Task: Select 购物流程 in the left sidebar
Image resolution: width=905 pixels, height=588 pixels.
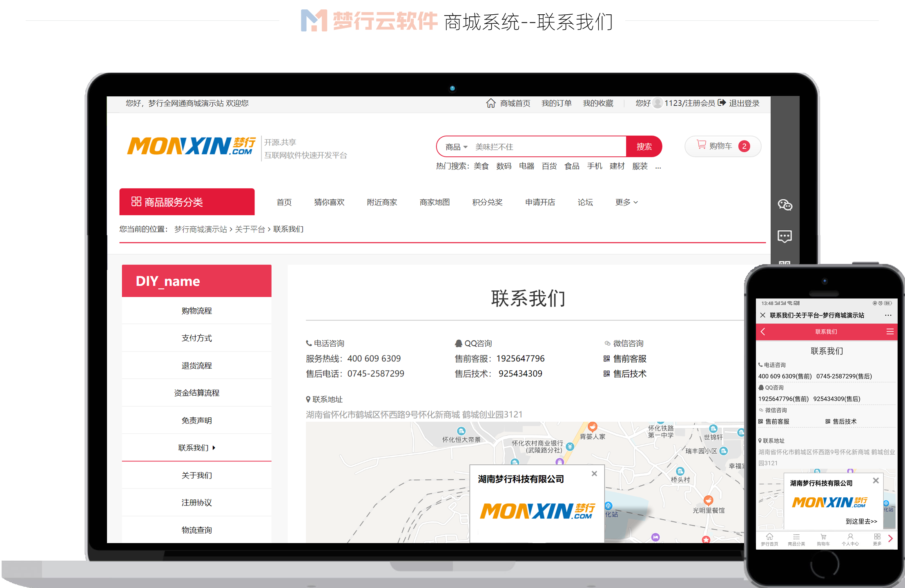Action: tap(196, 311)
